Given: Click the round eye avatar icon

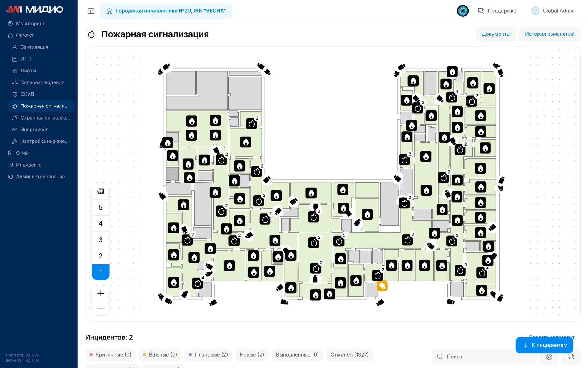Looking at the screenshot, I should pos(463,11).
